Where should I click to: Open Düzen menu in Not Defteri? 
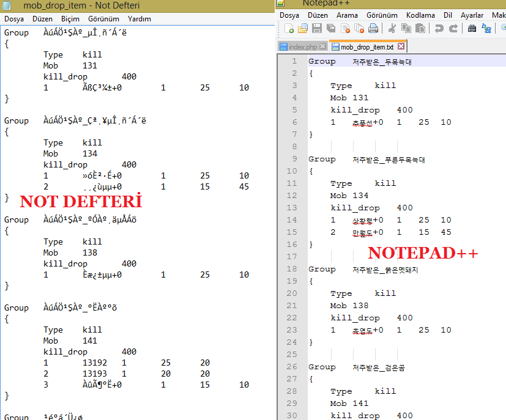pos(42,19)
